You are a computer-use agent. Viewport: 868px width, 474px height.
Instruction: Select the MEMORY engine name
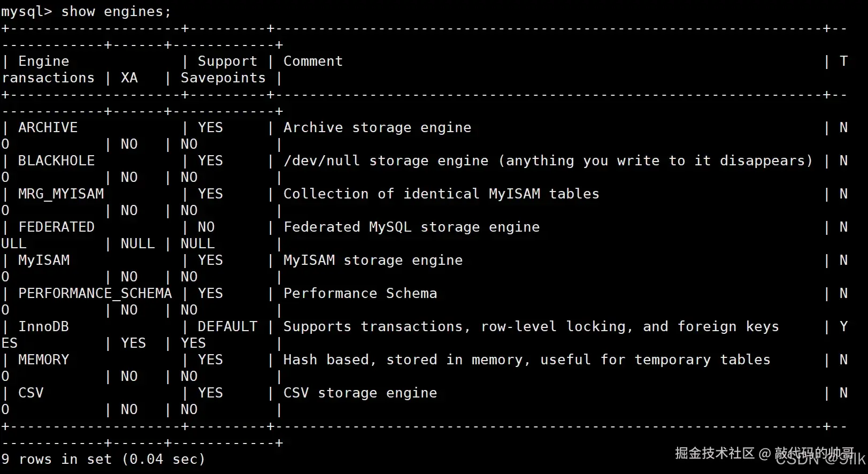43,360
